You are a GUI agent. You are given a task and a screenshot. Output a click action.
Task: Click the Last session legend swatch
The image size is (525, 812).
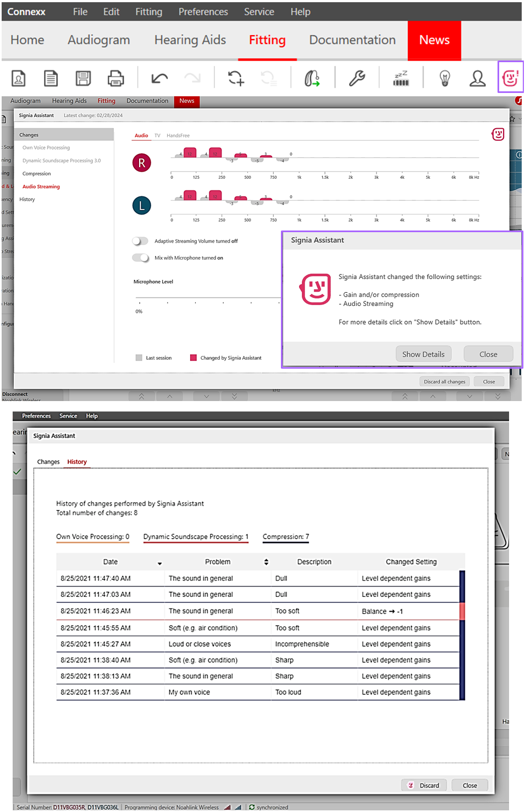tap(139, 358)
